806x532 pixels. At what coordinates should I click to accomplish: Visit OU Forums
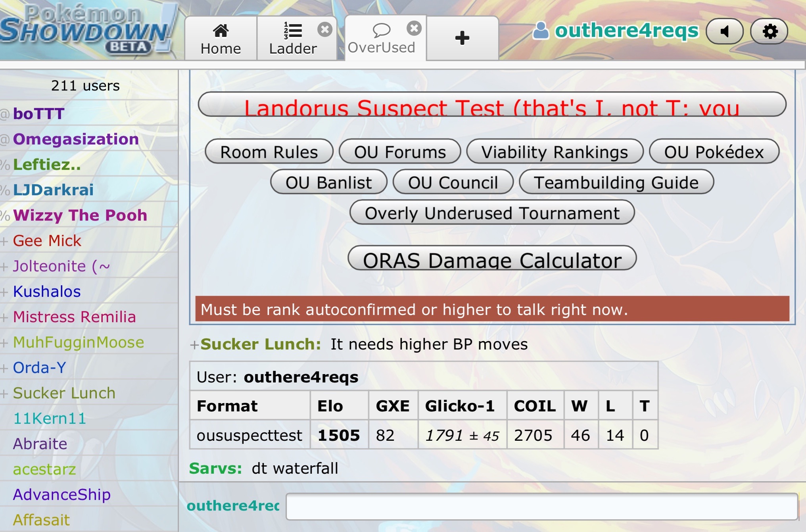click(x=400, y=152)
